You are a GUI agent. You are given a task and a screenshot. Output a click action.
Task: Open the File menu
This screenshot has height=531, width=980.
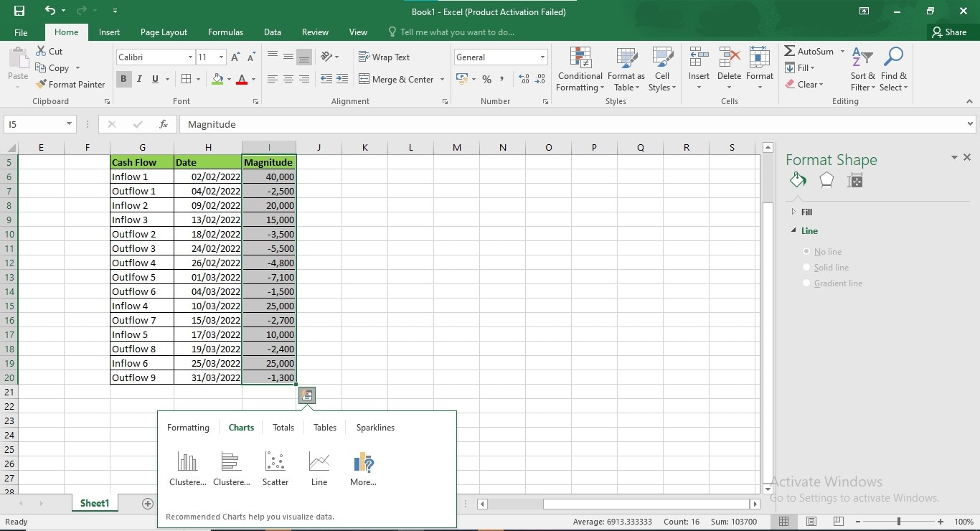21,32
